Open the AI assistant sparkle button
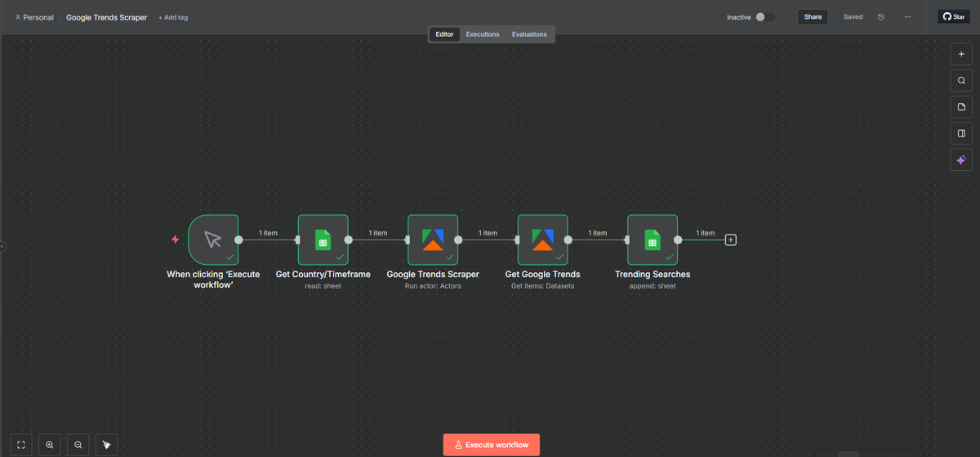Viewport: 980px width, 457px height. [x=961, y=160]
